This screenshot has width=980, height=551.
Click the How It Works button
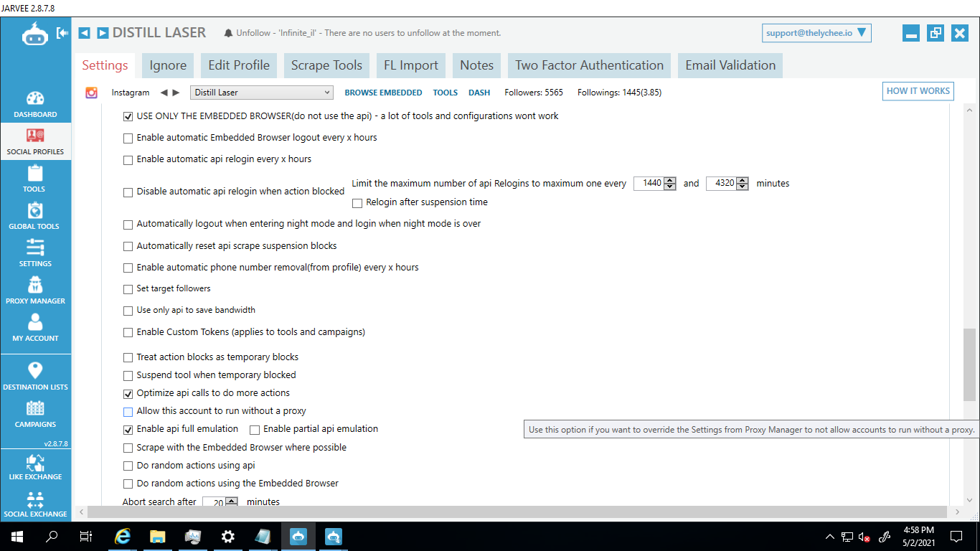918,91
